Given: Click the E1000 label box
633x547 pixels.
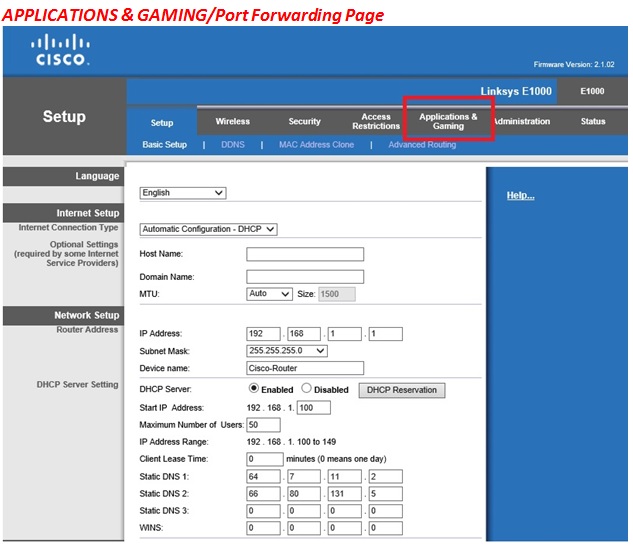Looking at the screenshot, I should pyautogui.click(x=592, y=91).
